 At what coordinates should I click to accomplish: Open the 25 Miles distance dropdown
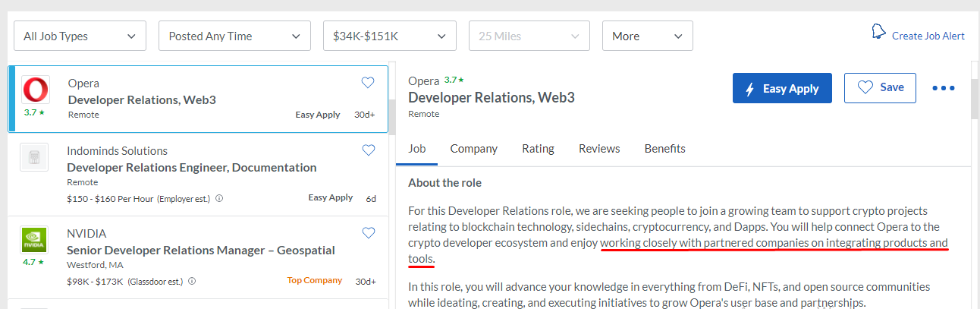pos(529,36)
